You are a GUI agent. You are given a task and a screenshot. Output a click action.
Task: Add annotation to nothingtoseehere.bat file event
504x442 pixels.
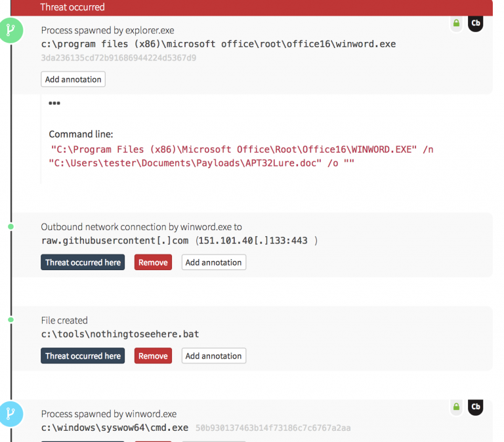(x=213, y=356)
